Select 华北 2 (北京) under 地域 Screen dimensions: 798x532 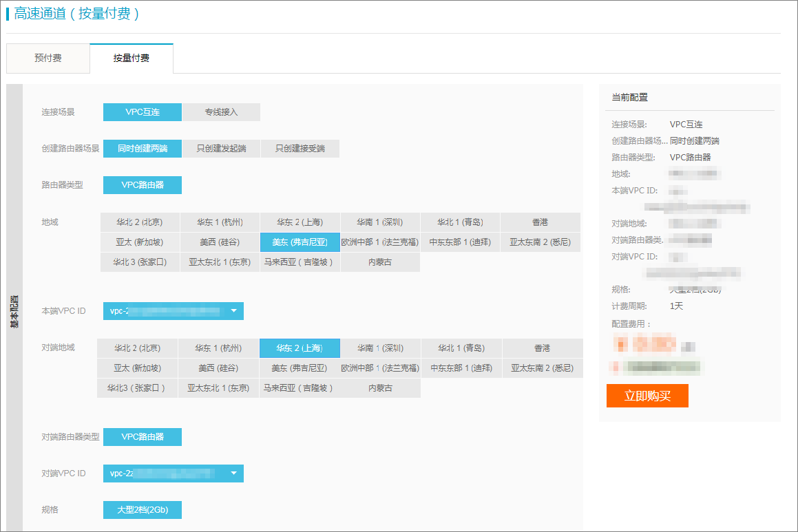click(140, 222)
